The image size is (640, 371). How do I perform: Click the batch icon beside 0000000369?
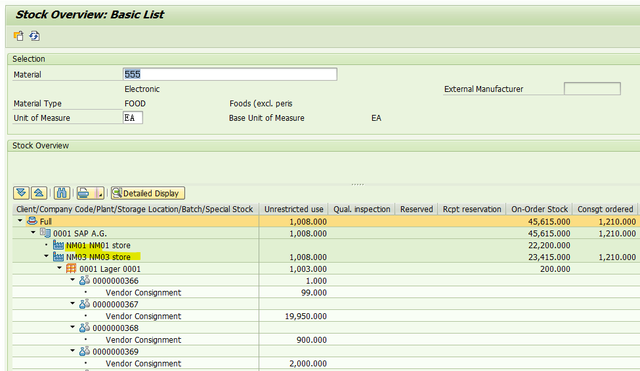click(84, 351)
